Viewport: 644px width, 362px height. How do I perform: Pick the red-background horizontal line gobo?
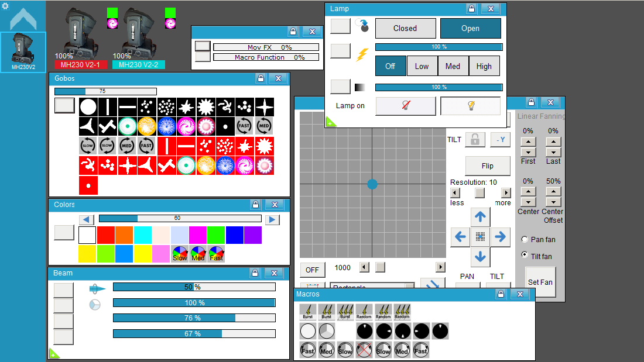tap(186, 146)
